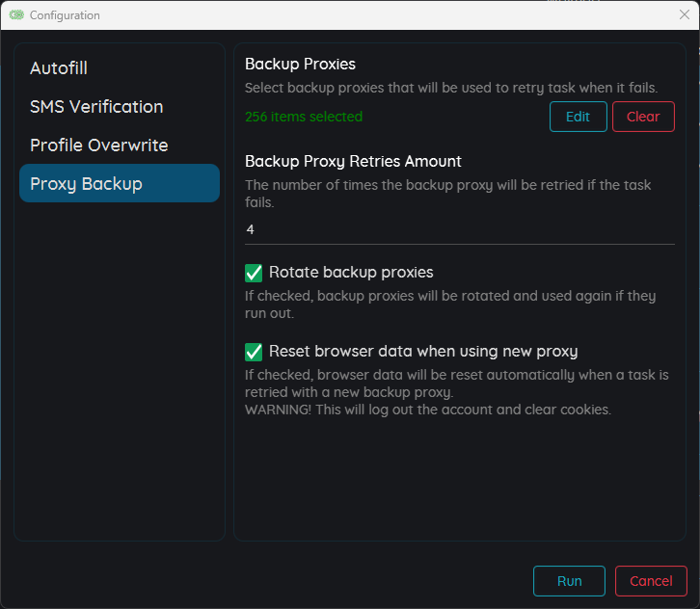
Task: Cancel the configuration dialog
Action: click(651, 580)
